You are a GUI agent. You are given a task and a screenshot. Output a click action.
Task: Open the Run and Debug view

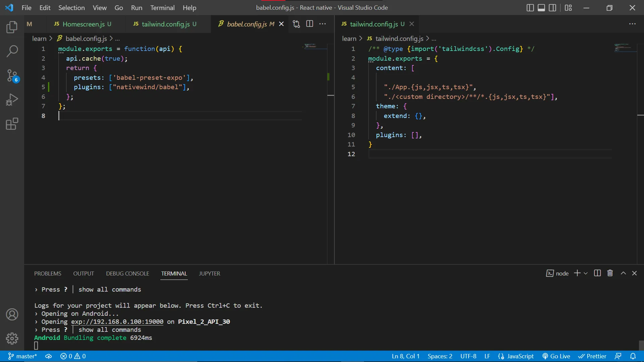[12, 100]
